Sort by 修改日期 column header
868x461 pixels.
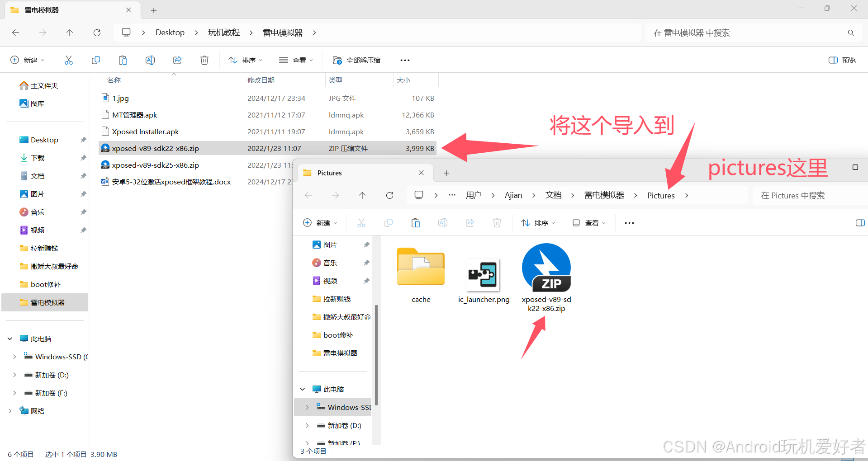[261, 80]
